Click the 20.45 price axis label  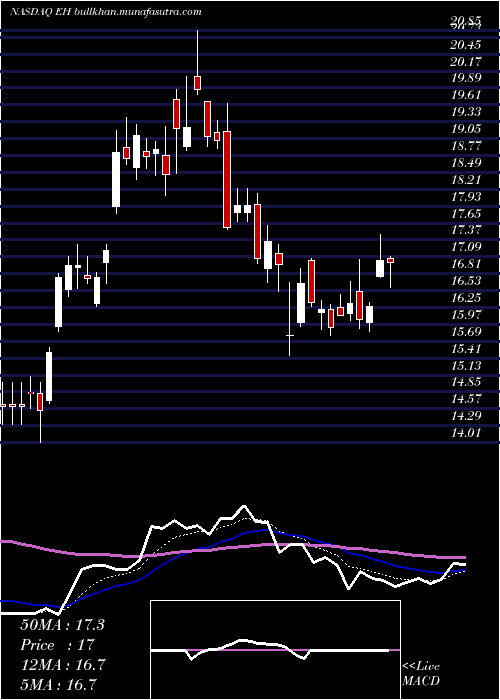(466, 45)
